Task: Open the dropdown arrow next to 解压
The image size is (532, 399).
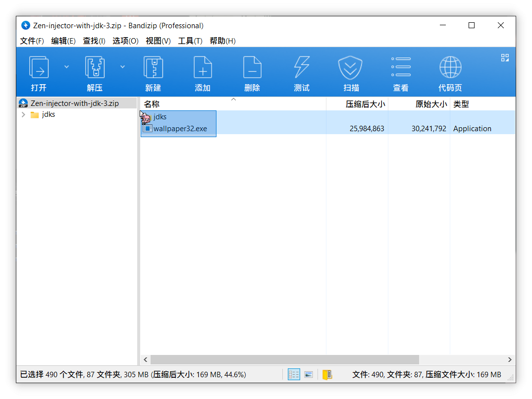Action: coord(122,67)
